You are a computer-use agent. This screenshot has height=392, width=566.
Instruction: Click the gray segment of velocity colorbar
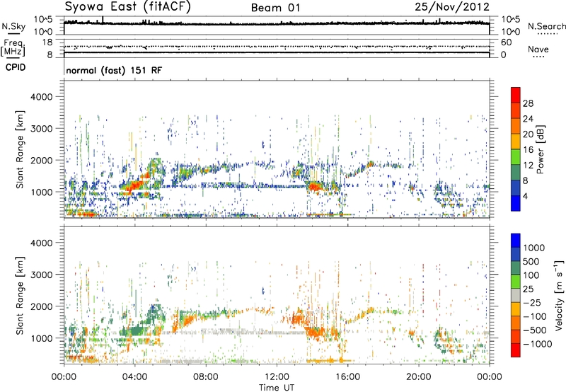click(x=516, y=296)
